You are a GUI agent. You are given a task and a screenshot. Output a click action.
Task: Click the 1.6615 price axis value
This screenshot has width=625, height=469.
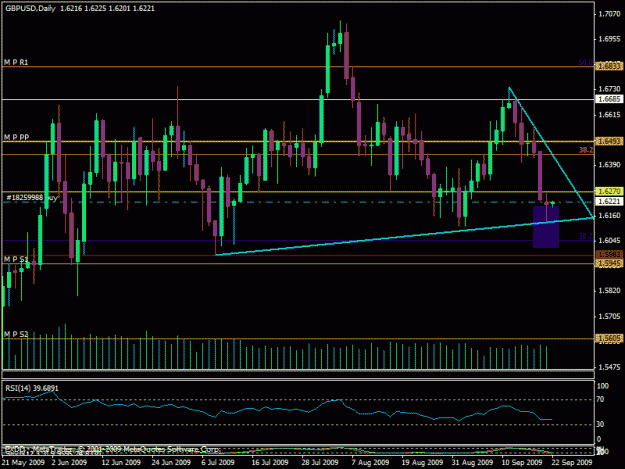(x=609, y=115)
